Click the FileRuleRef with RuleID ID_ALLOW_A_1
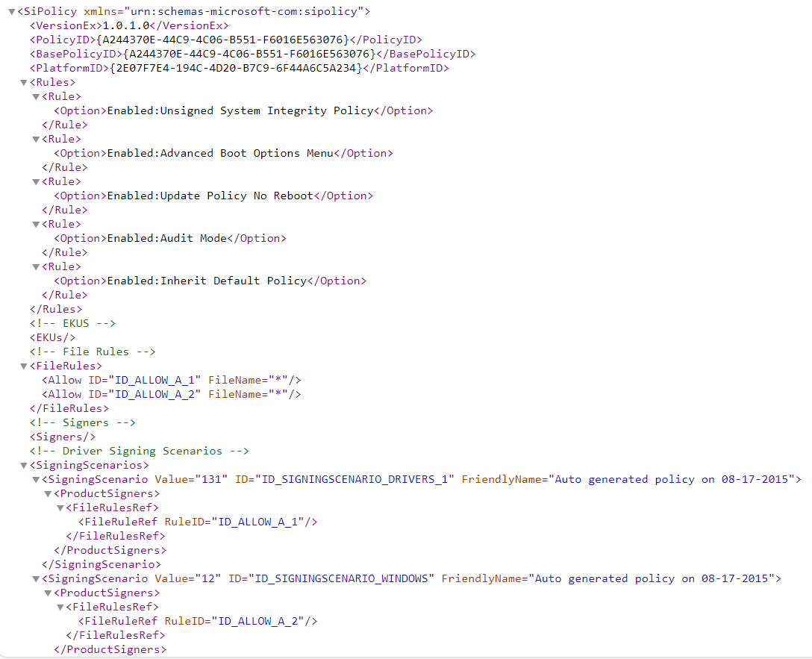Viewport: 812px width, 659px height. click(x=198, y=522)
